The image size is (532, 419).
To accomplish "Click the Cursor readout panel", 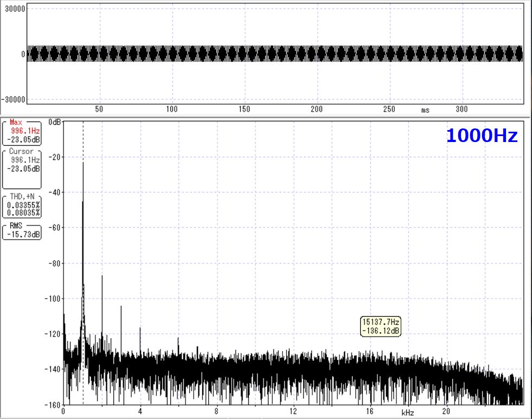I will pos(22,167).
